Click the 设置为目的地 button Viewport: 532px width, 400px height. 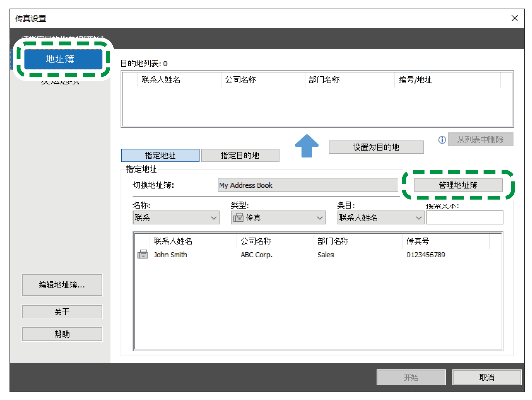(376, 147)
